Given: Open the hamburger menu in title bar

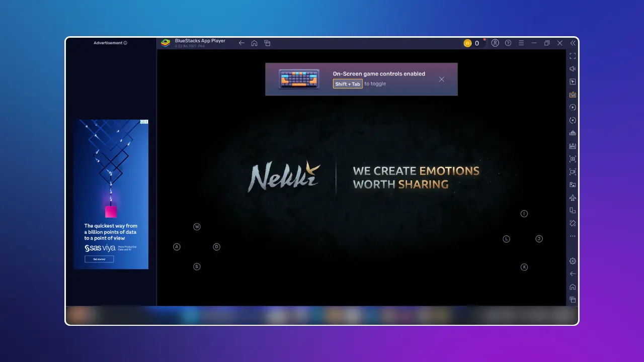Looking at the screenshot, I should click(521, 43).
